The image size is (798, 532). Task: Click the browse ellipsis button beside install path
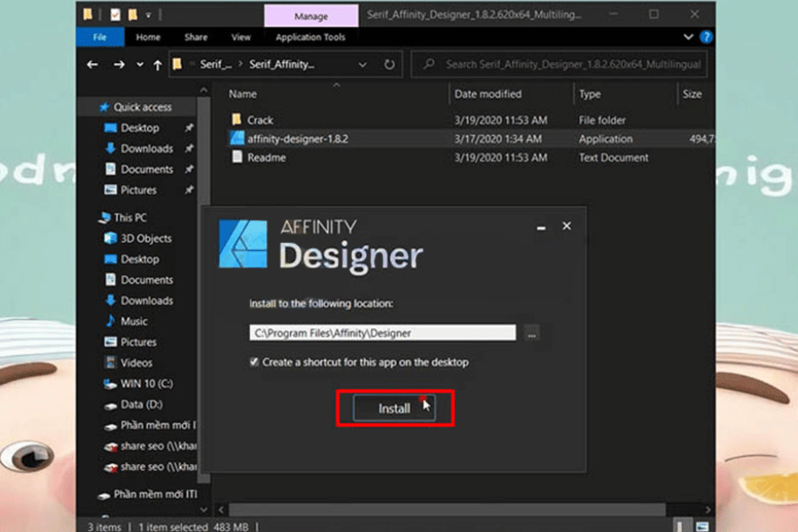click(x=531, y=333)
